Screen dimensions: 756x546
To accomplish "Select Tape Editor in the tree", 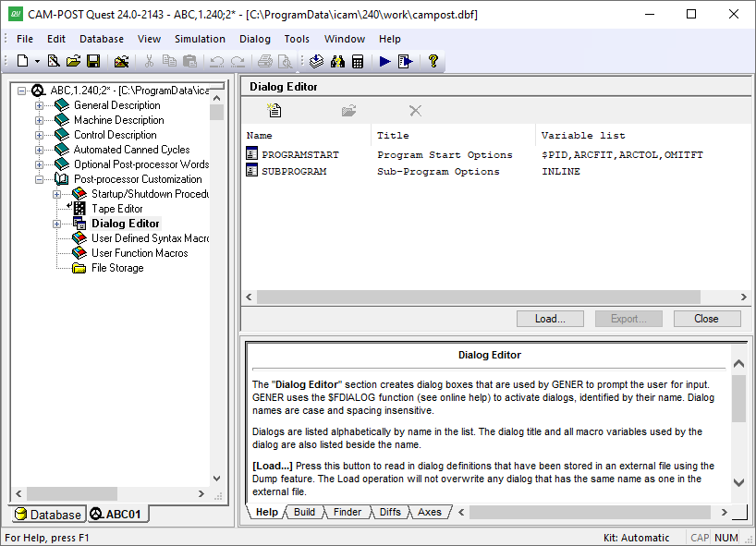I will 117,209.
